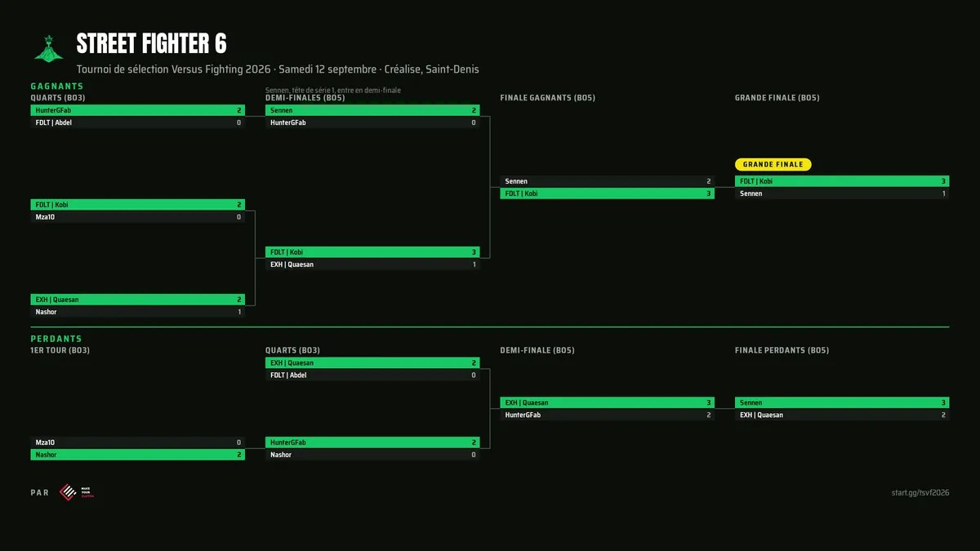This screenshot has height=551, width=980.
Task: Select EXH | Quaesan in the losers final
Action: pyautogui.click(x=842, y=415)
